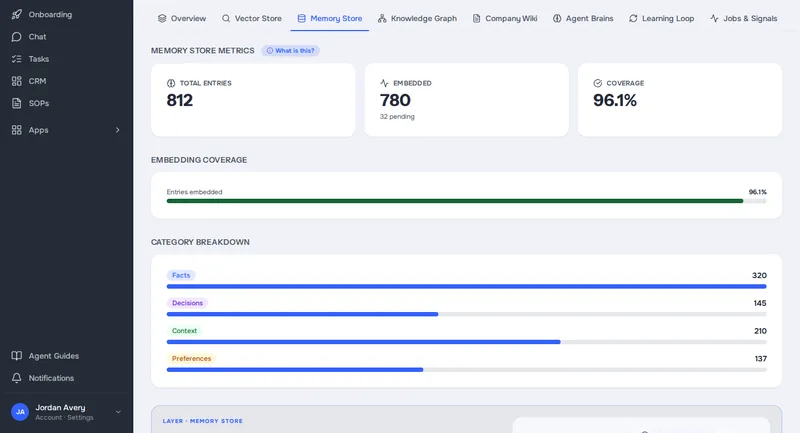Click the "What is this?" help button
This screenshot has height=433, width=800.
click(x=290, y=50)
